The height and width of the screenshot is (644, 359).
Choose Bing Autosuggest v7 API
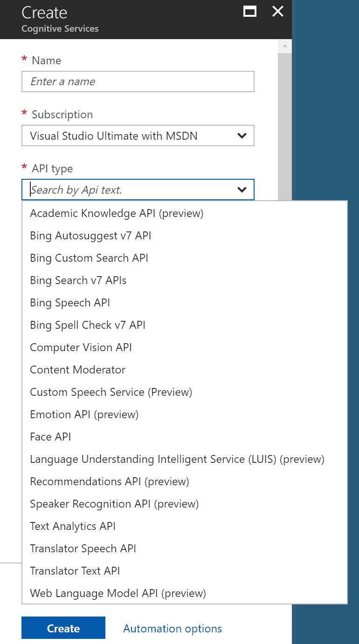[x=185, y=236]
